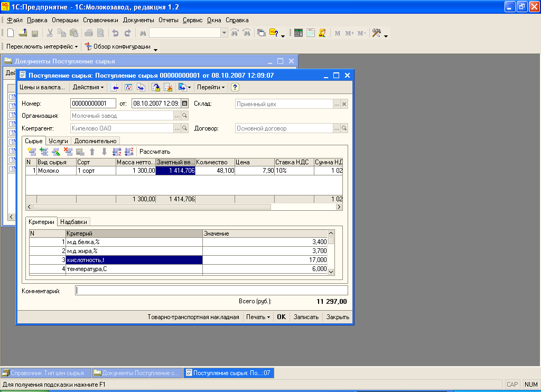
Task: Click scroll down arrow of criteria table
Action: tap(331, 272)
